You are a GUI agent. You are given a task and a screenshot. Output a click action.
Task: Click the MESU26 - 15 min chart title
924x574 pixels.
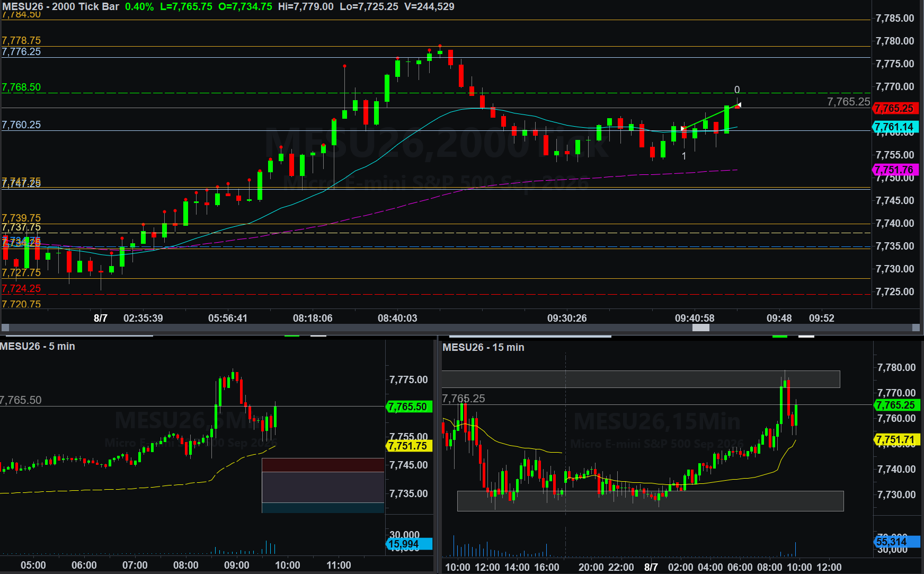(483, 348)
